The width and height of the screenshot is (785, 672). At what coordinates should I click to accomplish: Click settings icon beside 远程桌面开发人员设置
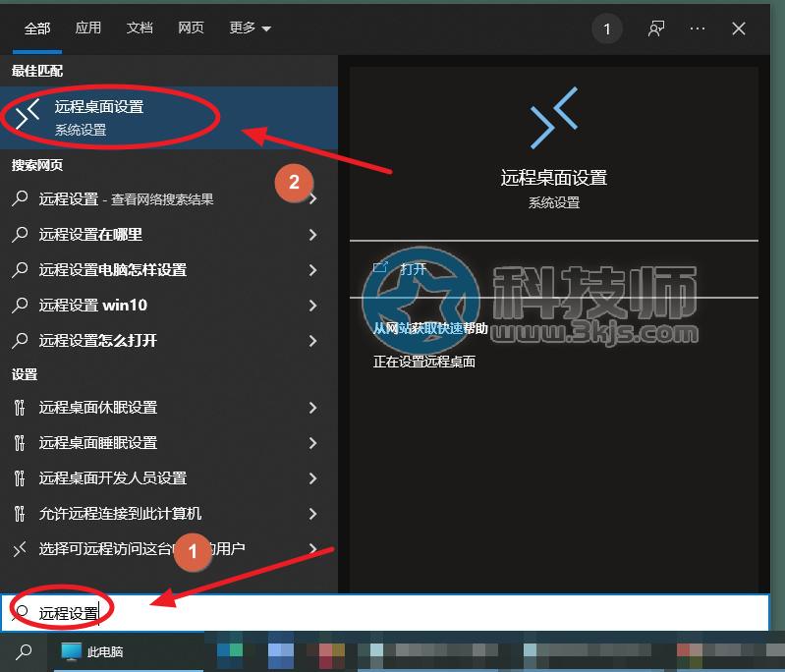pyautogui.click(x=20, y=478)
